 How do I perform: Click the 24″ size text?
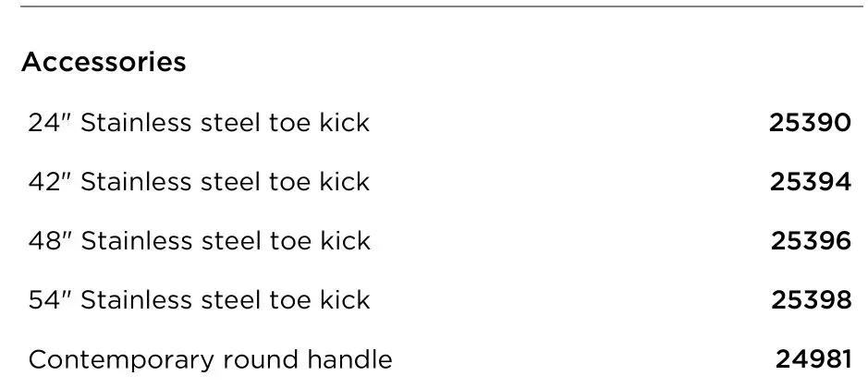pos(50,123)
